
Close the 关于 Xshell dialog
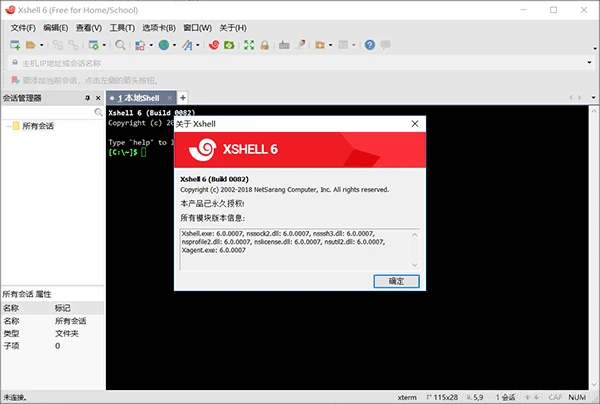415,124
